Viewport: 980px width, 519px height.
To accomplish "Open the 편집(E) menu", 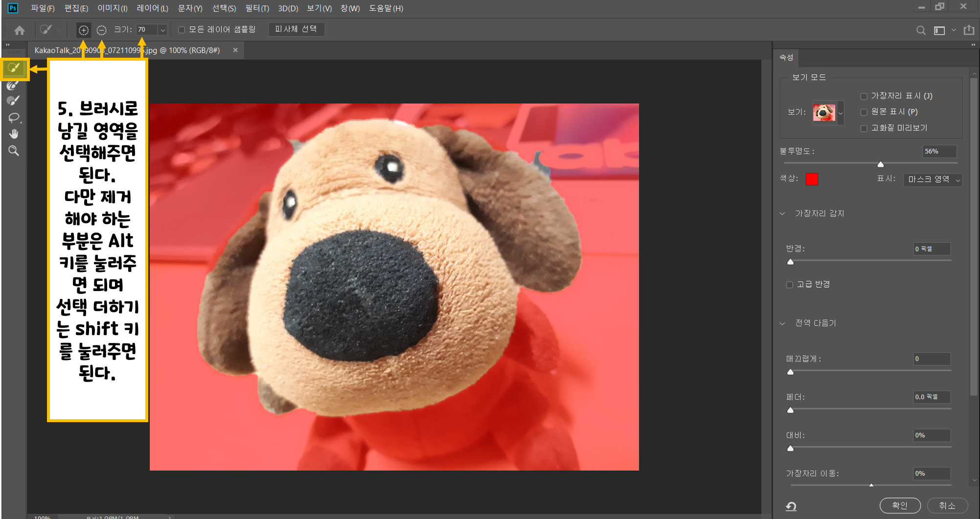I will (76, 8).
